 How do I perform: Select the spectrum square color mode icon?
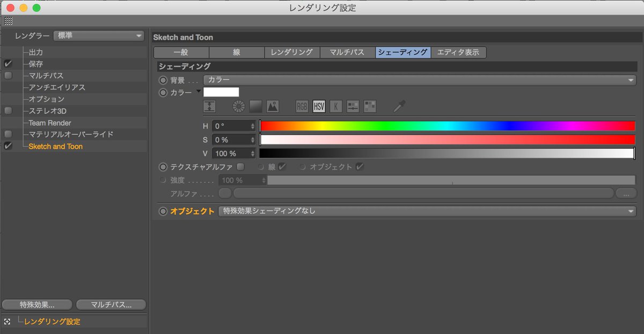255,106
